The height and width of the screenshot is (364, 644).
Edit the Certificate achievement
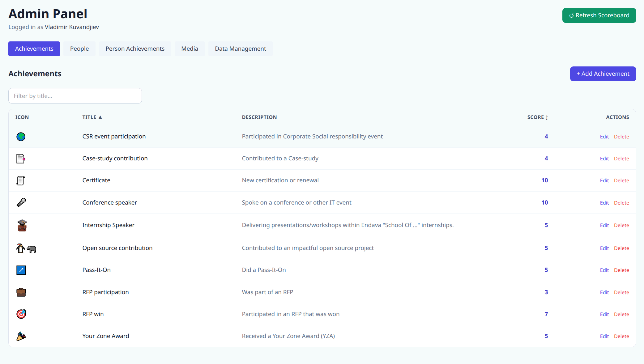[x=604, y=180]
